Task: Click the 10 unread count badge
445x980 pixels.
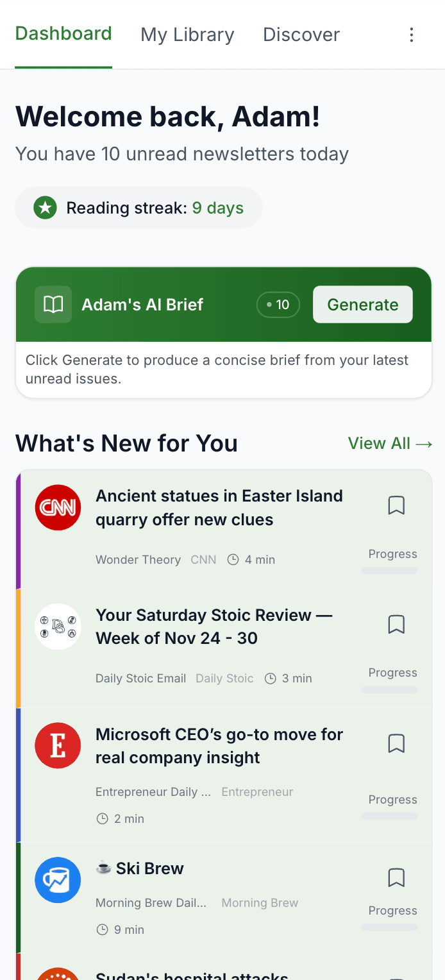Action: pyautogui.click(x=278, y=305)
